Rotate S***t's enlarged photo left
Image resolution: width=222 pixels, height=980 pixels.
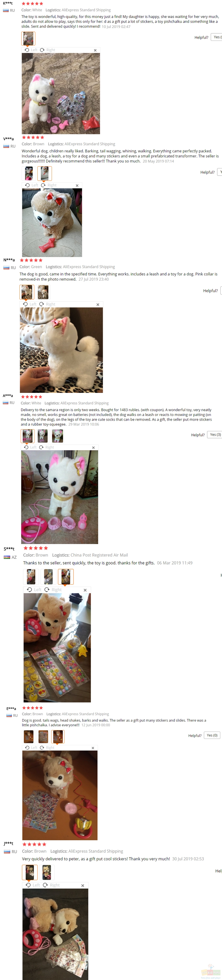34,590
